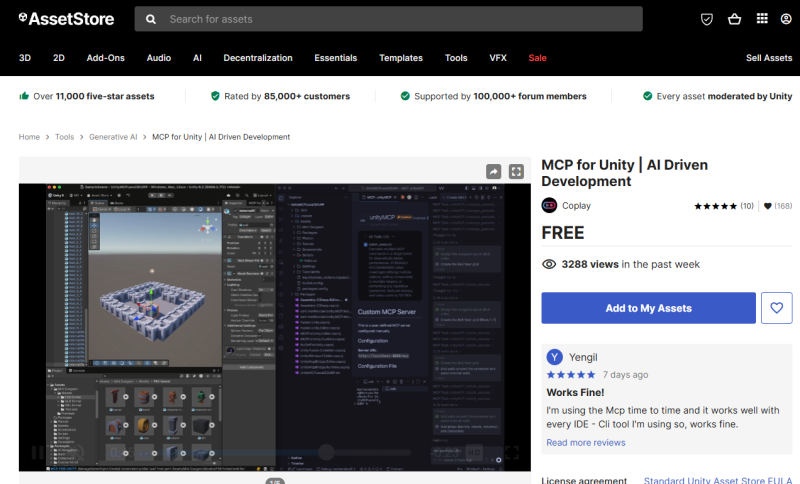
Task: Open the 3D category menu
Action: point(25,58)
